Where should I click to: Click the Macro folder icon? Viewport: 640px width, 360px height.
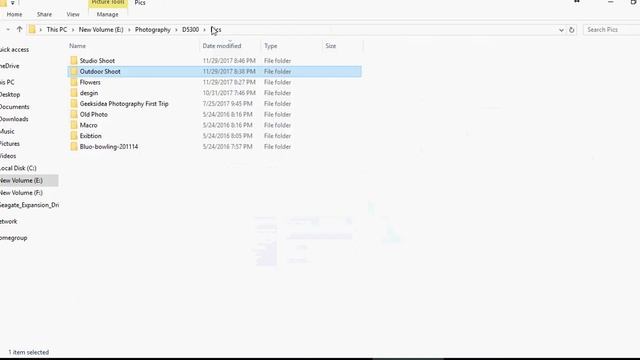pyautogui.click(x=74, y=125)
